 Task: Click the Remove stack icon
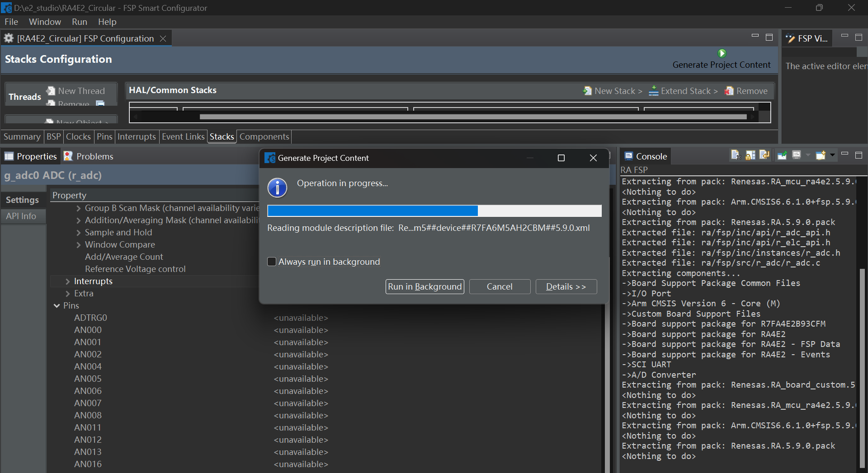pos(729,91)
